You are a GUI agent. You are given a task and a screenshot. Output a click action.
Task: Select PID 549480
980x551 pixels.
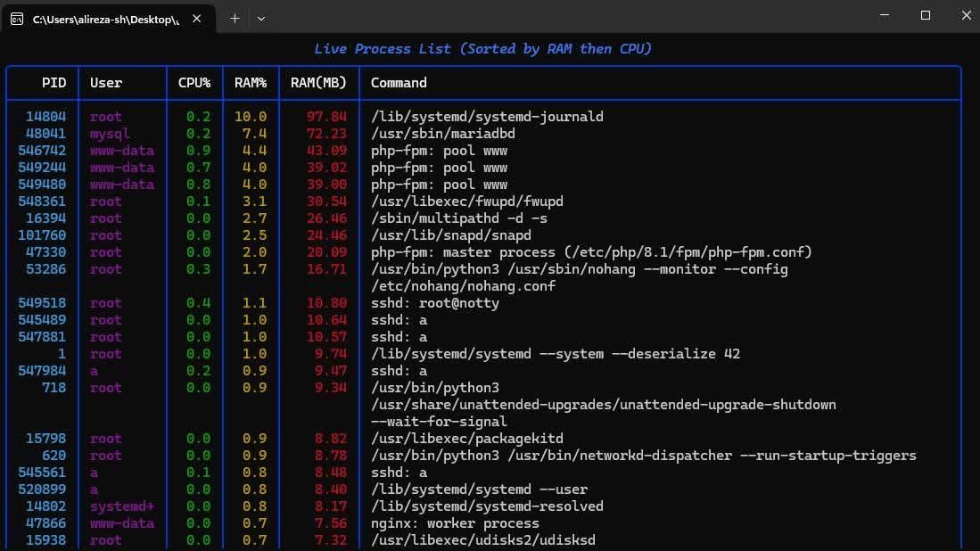[x=42, y=185]
